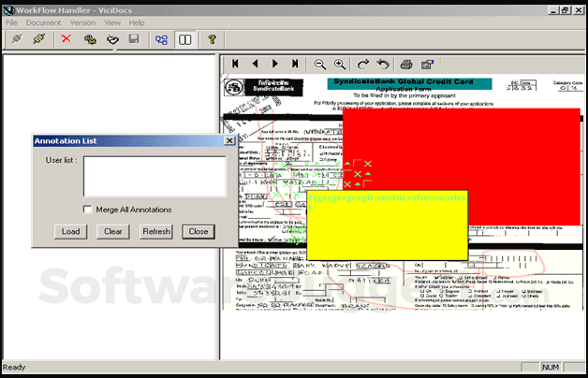Go to next page in viewer
This screenshot has width=588, height=378.
click(x=275, y=64)
